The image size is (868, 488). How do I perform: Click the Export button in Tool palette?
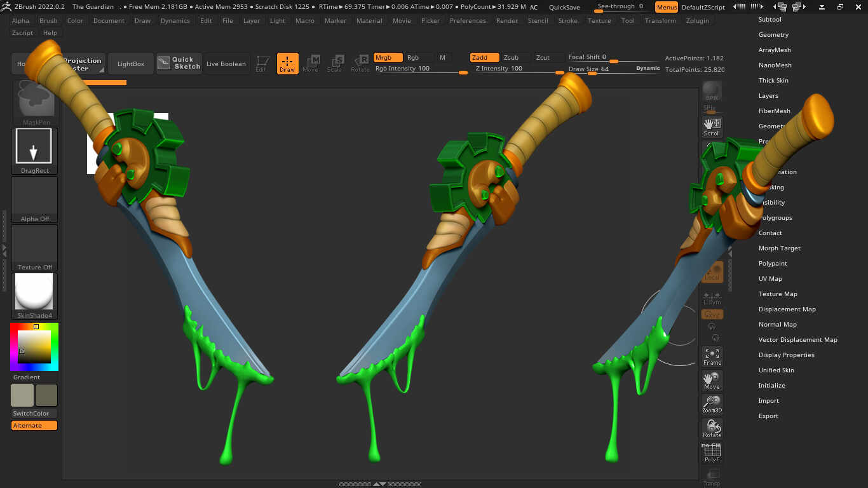click(768, 416)
